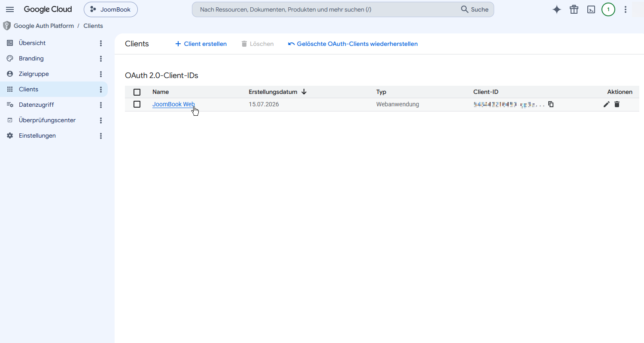This screenshot has height=343, width=644.
Task: Click the OAuth 2.0-Client-IDs heading
Action: pos(161,75)
